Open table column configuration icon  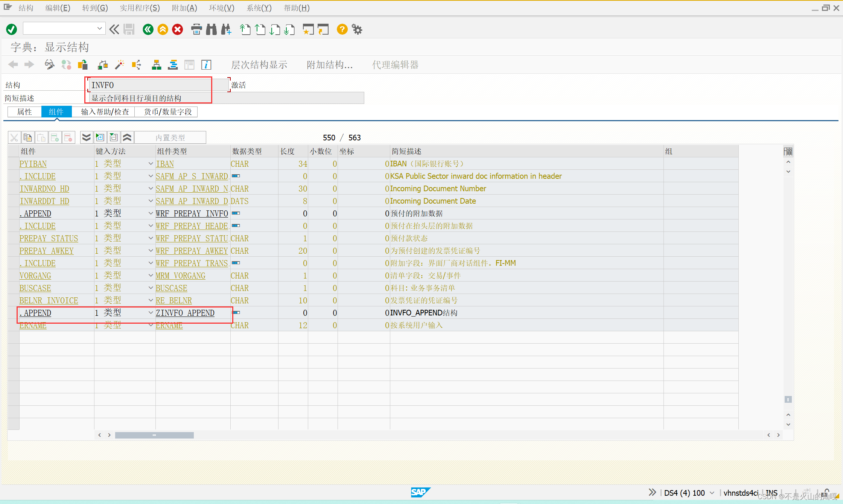(788, 151)
